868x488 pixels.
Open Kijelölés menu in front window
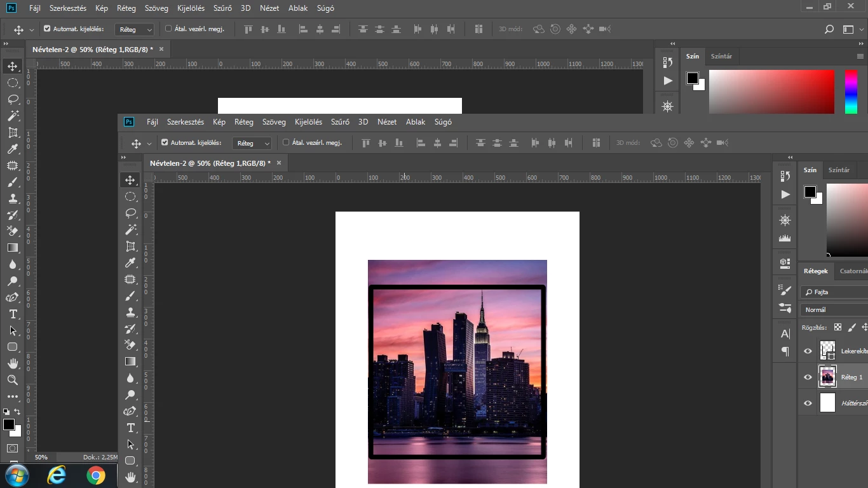(308, 122)
